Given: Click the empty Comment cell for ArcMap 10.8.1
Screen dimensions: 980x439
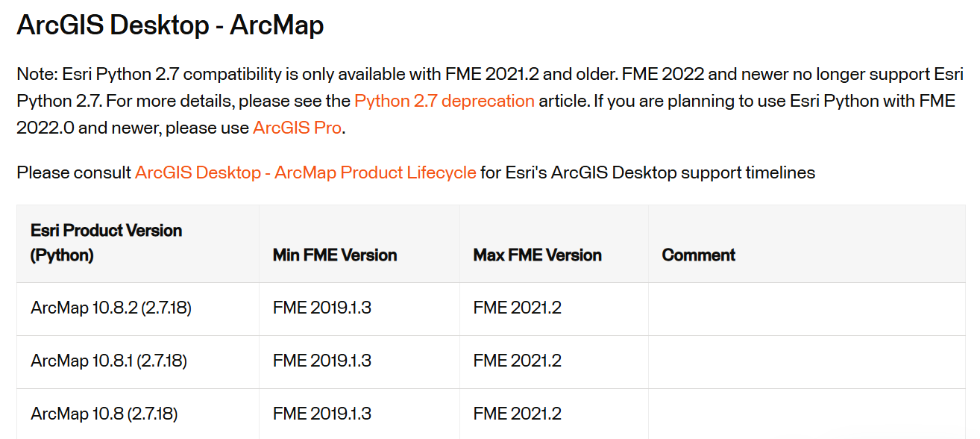Looking at the screenshot, I should pos(807,361).
